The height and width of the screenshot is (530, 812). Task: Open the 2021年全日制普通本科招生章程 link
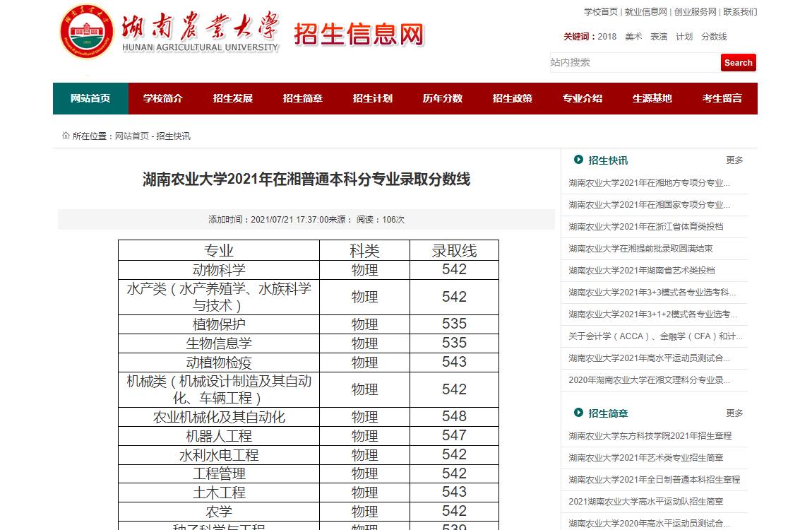[654, 479]
